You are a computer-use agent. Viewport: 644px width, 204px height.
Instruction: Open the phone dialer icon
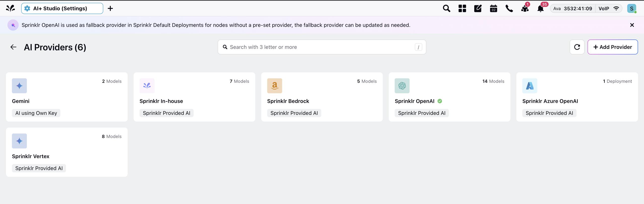(509, 8)
